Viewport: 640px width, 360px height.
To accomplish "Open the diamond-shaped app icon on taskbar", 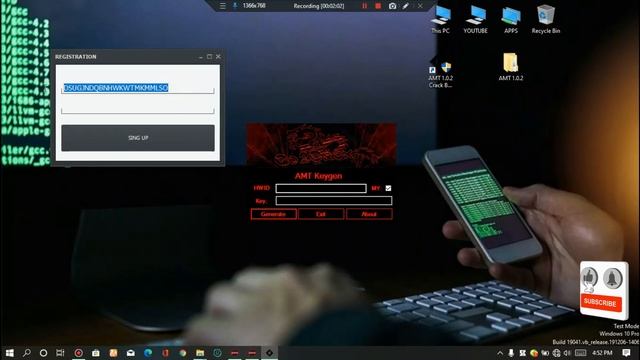I will coord(269,353).
